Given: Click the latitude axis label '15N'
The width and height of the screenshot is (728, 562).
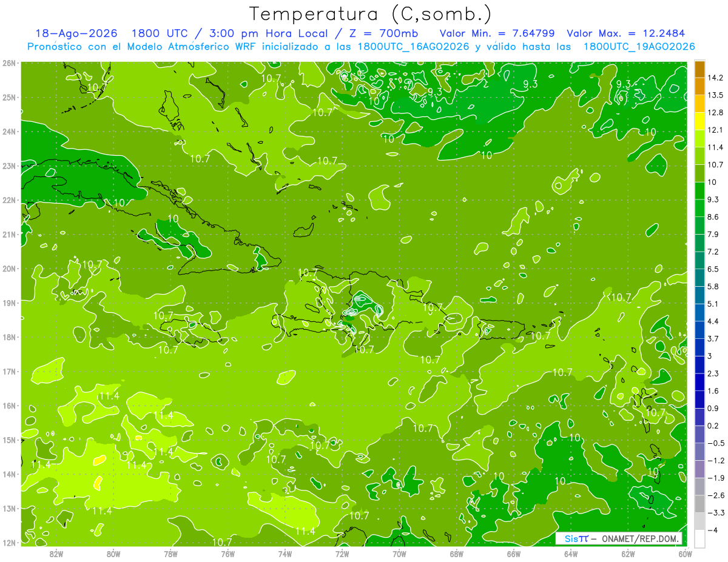Looking at the screenshot, I should click(9, 440).
